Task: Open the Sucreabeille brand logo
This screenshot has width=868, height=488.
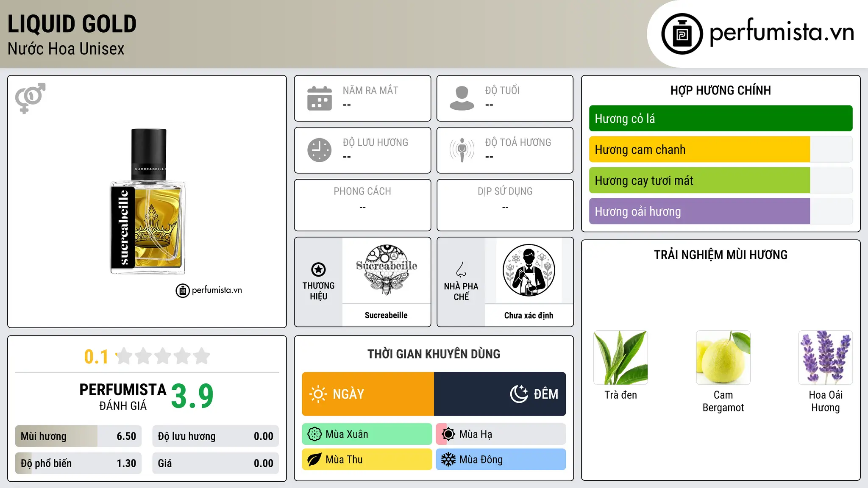Action: tap(387, 270)
